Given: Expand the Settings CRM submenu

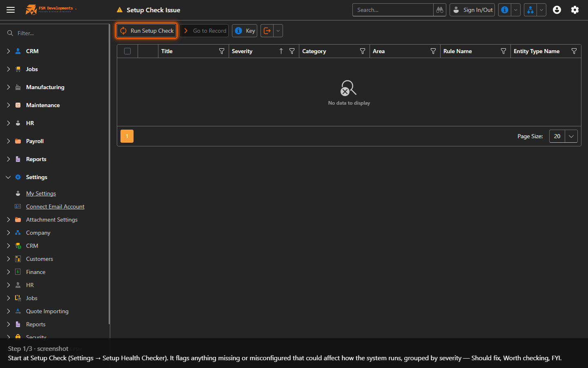Looking at the screenshot, I should [8, 246].
